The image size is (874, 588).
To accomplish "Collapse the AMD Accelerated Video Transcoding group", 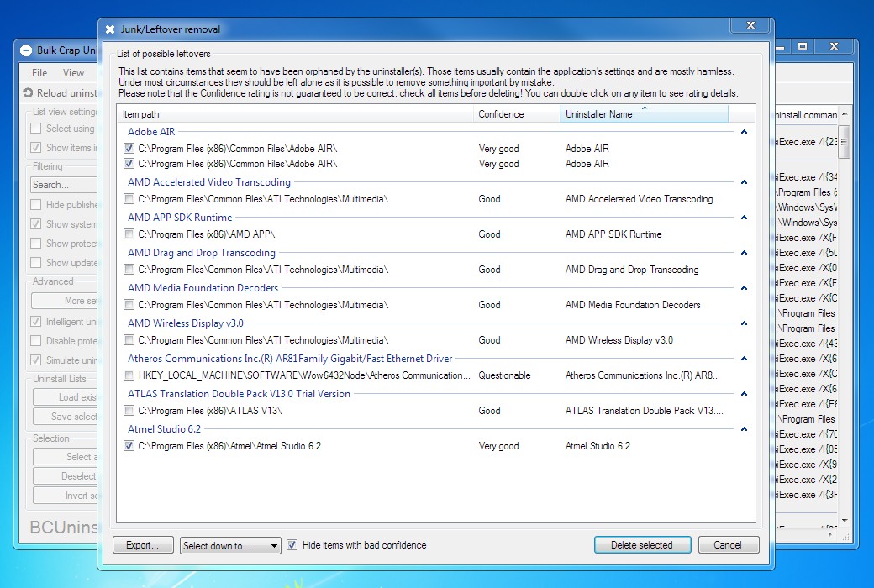I will [x=744, y=182].
